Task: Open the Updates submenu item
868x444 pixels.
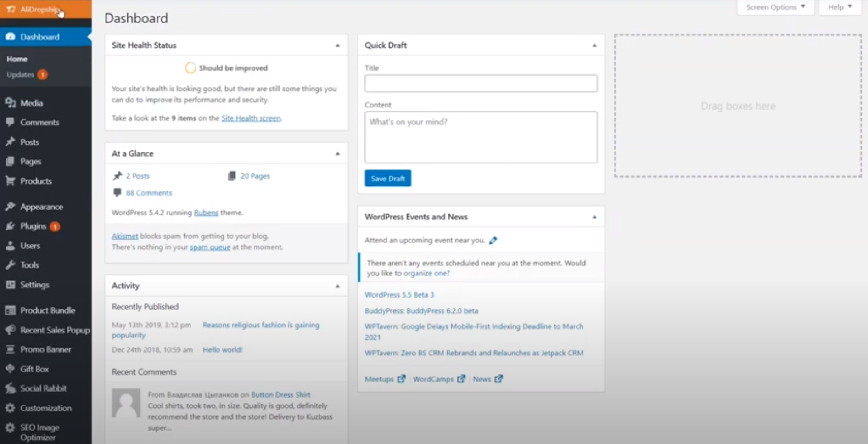Action: [27, 74]
